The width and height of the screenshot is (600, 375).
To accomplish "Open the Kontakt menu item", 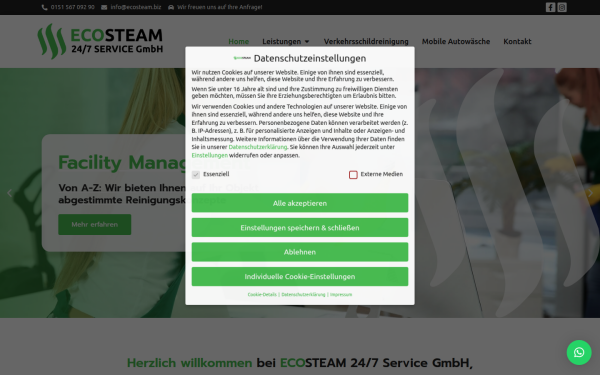I will click(517, 41).
